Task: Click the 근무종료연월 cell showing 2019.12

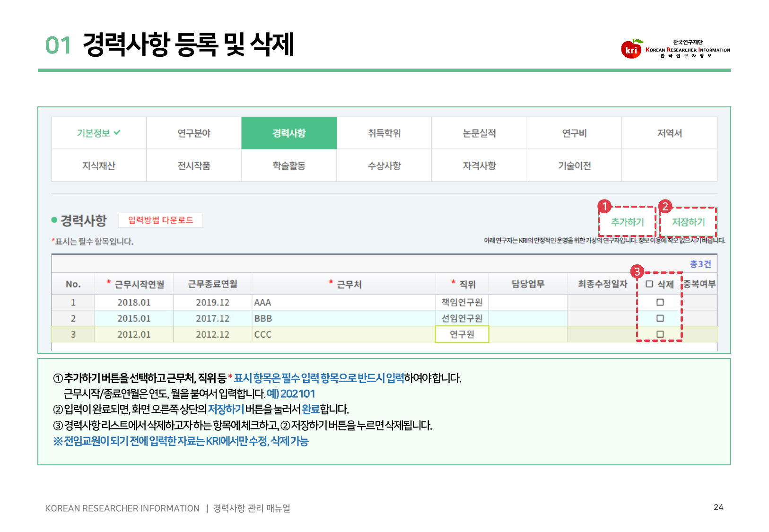Action: [212, 302]
